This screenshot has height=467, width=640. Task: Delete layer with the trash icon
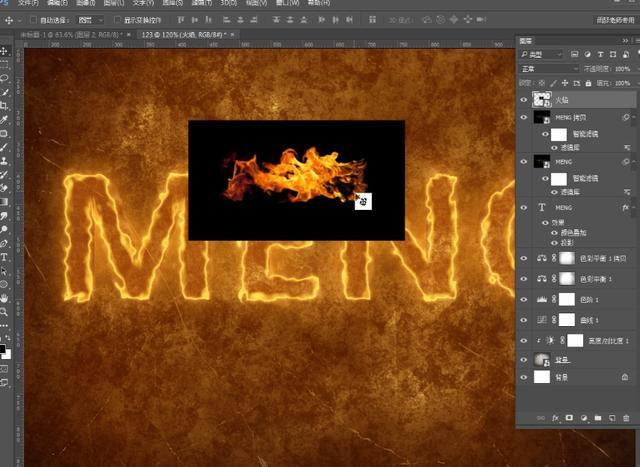(626, 418)
